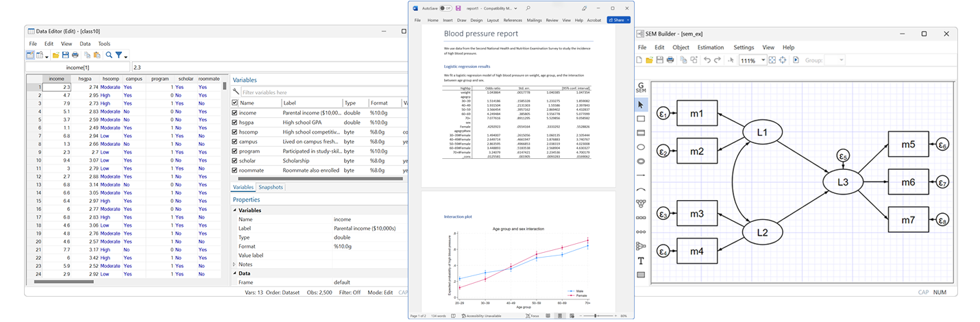Click the magnifier find icon in Data Editor
The width and height of the screenshot is (980, 322).
coord(108,55)
